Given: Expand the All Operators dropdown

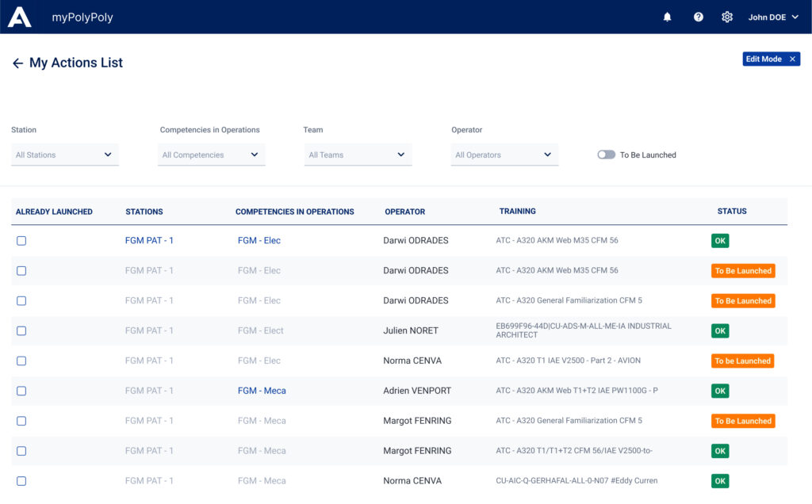Looking at the screenshot, I should coord(504,155).
